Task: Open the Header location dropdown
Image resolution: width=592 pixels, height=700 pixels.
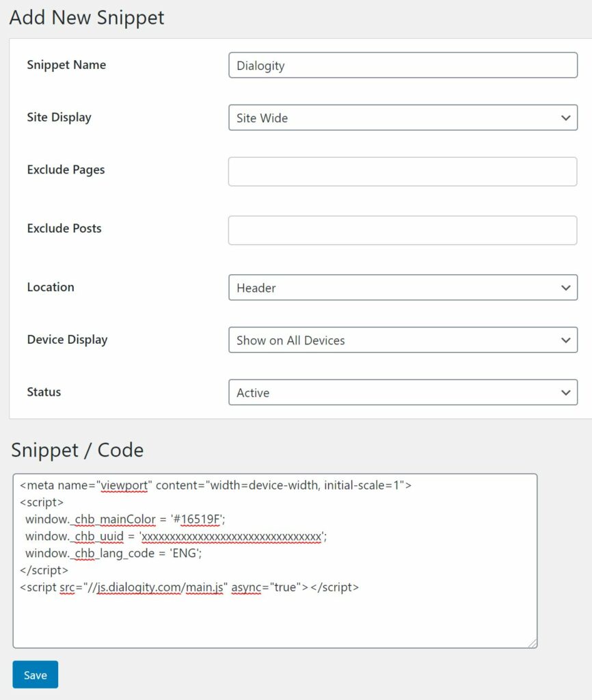Action: (x=403, y=288)
